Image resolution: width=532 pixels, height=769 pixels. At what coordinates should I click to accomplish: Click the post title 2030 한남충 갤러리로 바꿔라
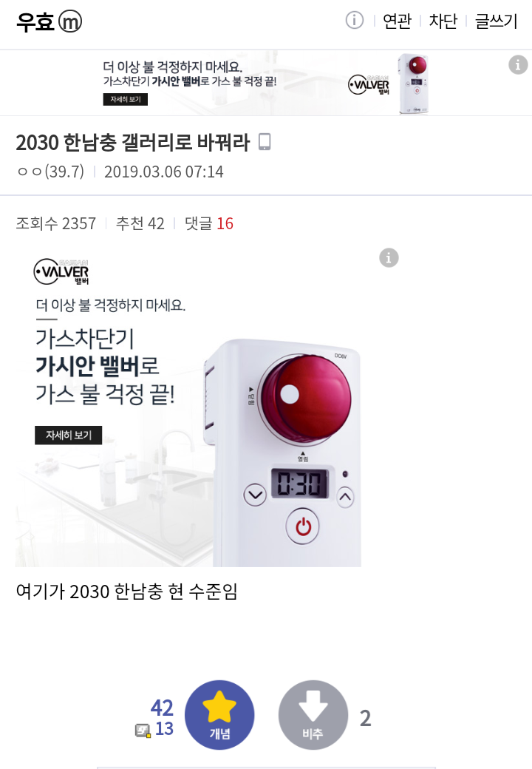pyautogui.click(x=133, y=142)
